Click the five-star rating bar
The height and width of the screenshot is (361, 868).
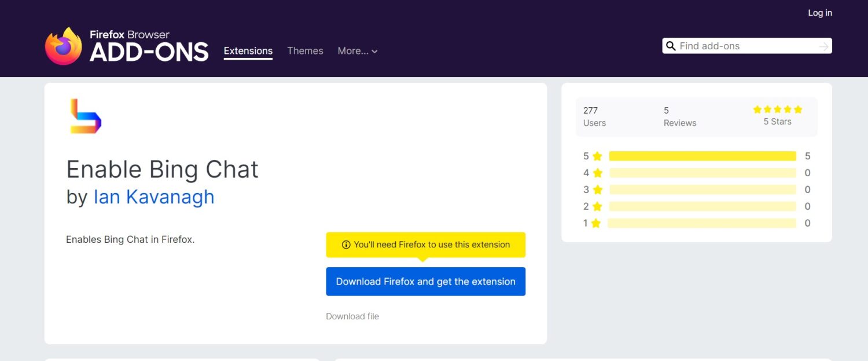[x=703, y=156]
